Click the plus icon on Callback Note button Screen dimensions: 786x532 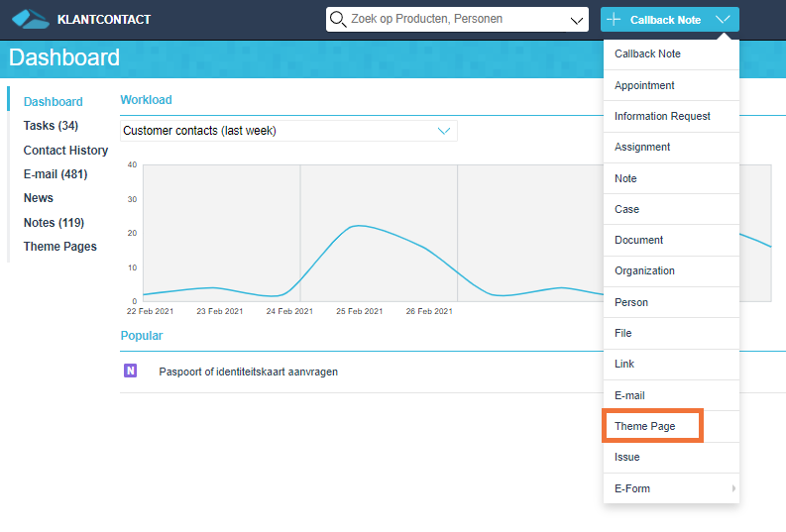click(x=614, y=20)
